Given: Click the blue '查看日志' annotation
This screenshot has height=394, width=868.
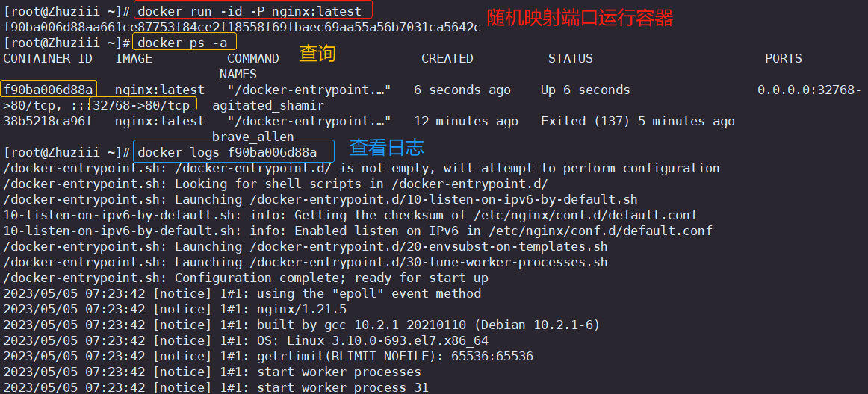Looking at the screenshot, I should (386, 147).
